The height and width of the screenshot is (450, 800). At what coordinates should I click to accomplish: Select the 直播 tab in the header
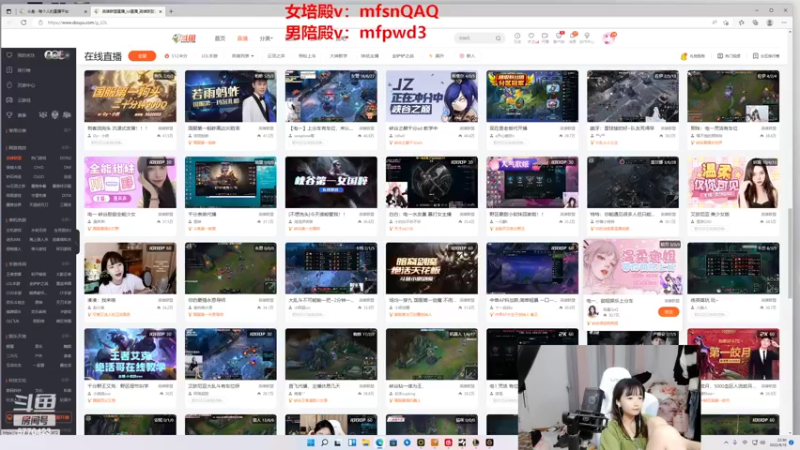242,38
